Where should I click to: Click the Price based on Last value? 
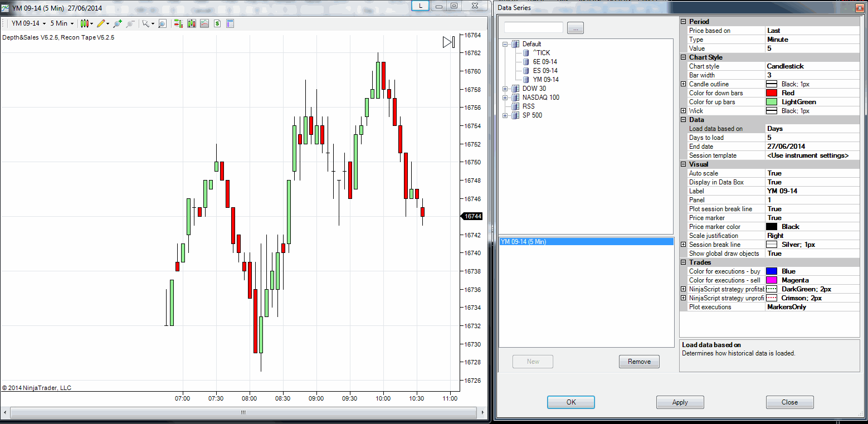[x=813, y=31]
